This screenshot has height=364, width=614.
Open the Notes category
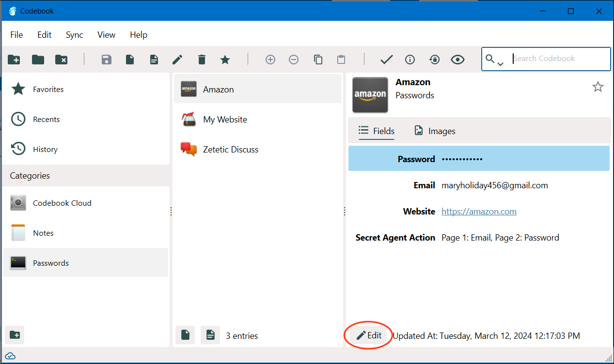click(x=86, y=233)
